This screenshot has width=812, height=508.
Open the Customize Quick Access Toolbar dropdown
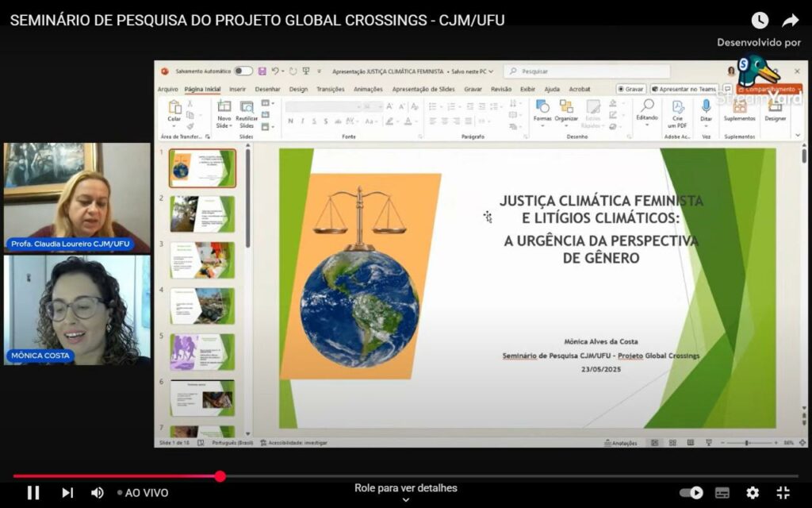pos(320,71)
